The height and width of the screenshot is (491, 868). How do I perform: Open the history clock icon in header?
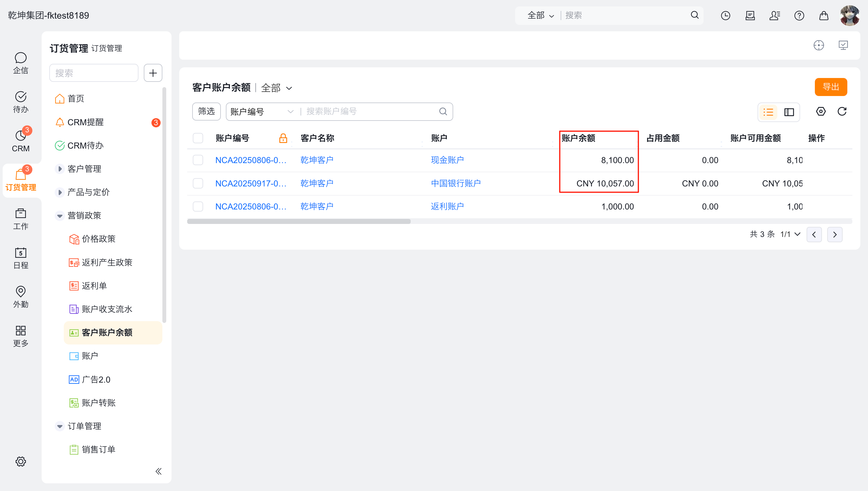[725, 16]
